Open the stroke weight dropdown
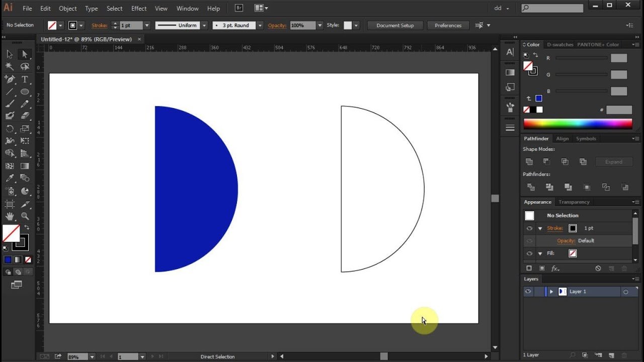Viewport: 644px width, 362px height. coord(147,25)
